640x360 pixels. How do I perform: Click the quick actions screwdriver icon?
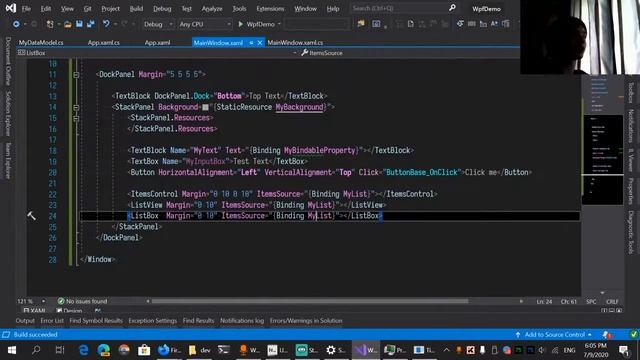[31, 216]
